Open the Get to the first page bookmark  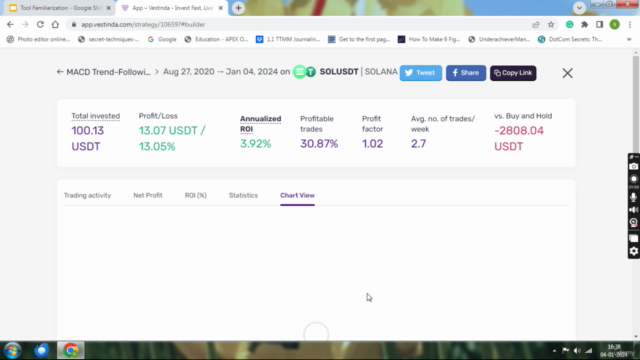[359, 39]
